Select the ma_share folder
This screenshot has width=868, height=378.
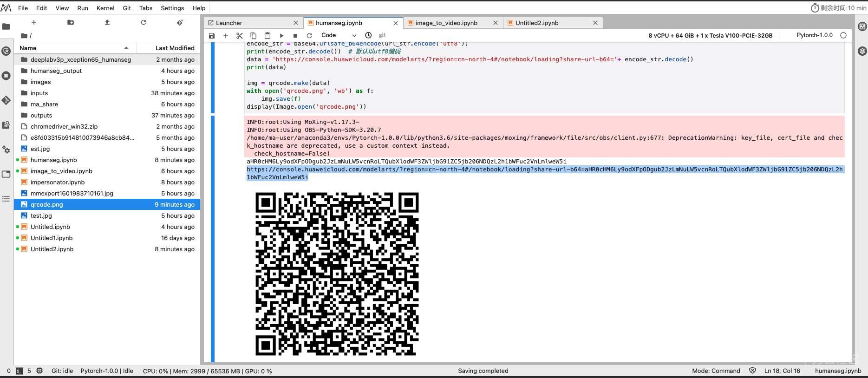pos(107,104)
